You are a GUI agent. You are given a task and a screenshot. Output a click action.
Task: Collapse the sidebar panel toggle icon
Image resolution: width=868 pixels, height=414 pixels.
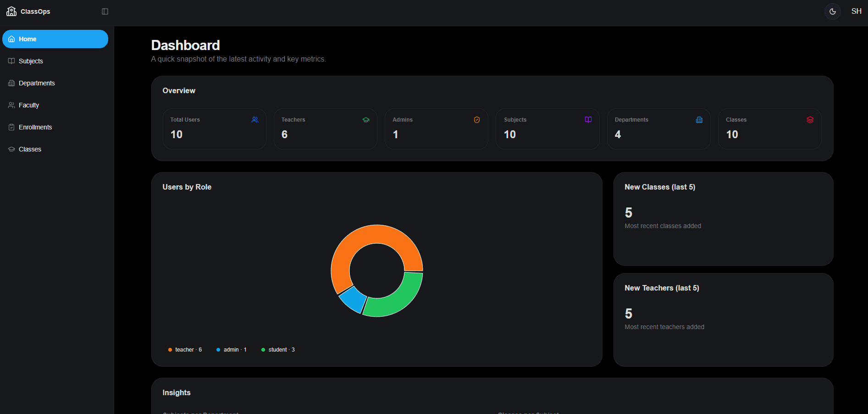pyautogui.click(x=105, y=11)
